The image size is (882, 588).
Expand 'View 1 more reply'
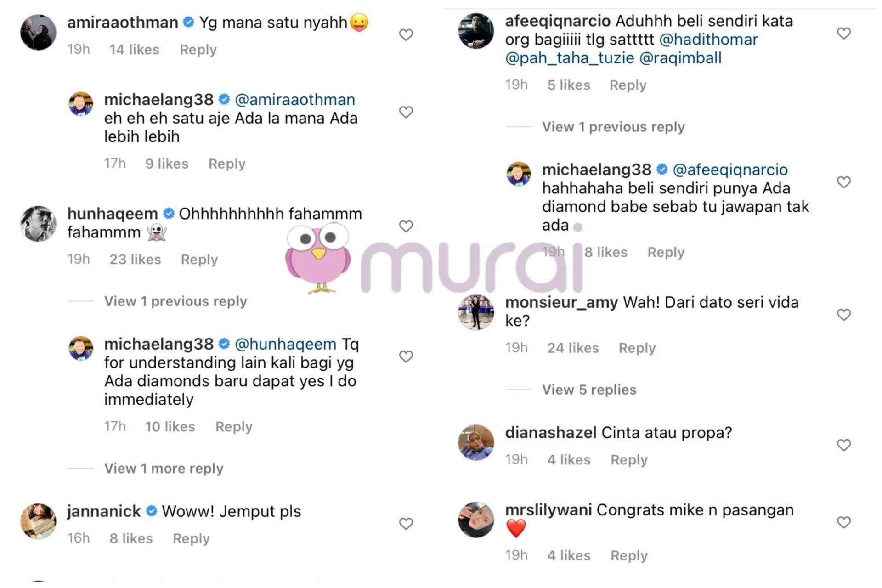[164, 469]
